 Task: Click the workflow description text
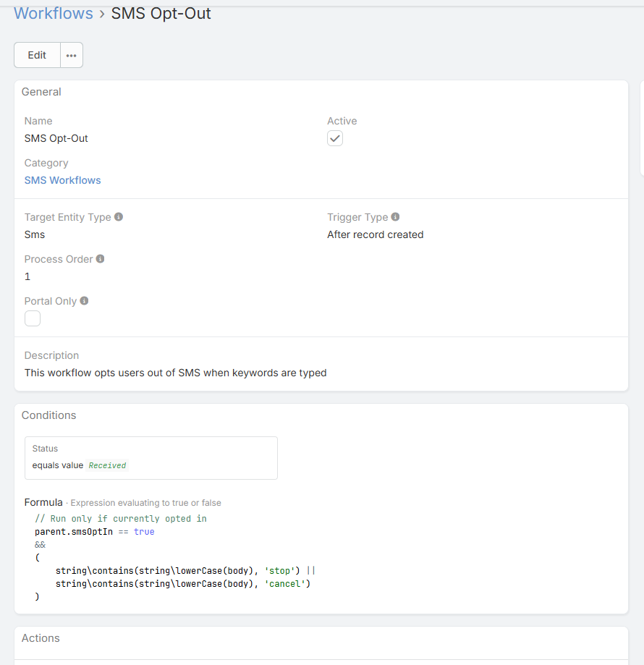(175, 373)
